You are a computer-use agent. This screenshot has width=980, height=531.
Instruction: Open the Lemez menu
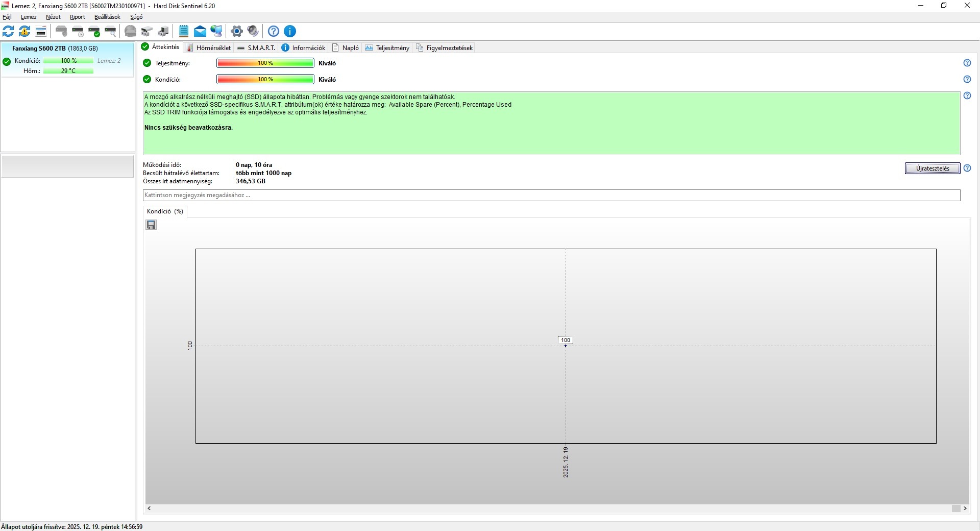tap(29, 17)
